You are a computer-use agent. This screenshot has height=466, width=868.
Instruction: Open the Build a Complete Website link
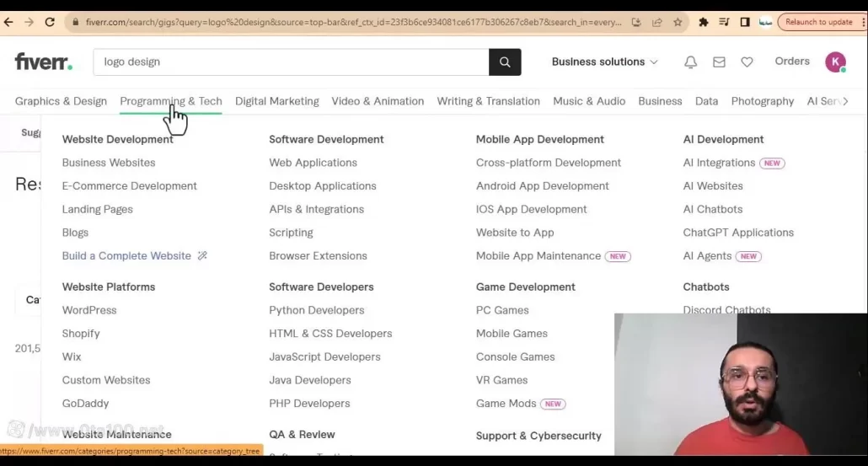126,256
